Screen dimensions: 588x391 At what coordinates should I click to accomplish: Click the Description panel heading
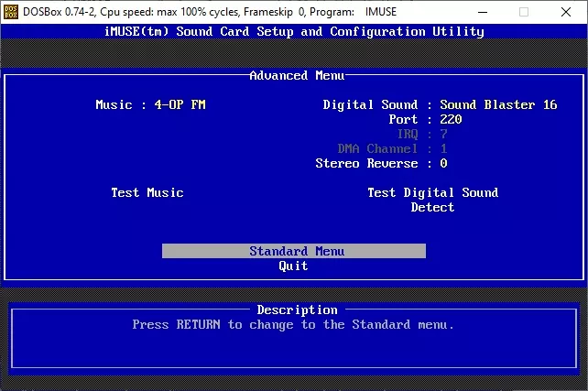point(298,310)
